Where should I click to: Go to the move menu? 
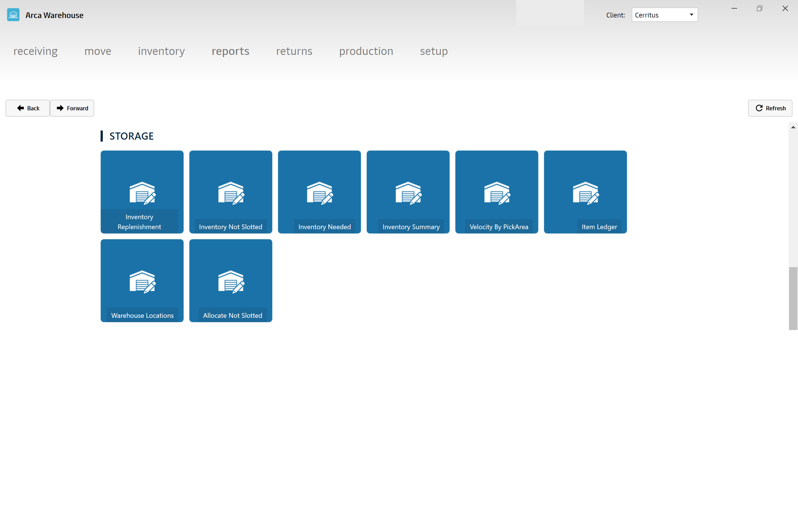coord(98,51)
